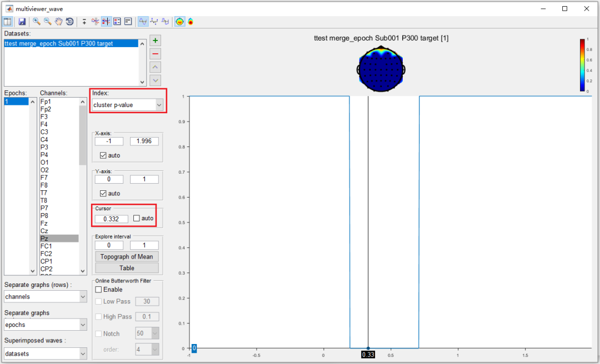Toggle the shaded interval waves icon
Screen dimensions: 600x364
96,22
